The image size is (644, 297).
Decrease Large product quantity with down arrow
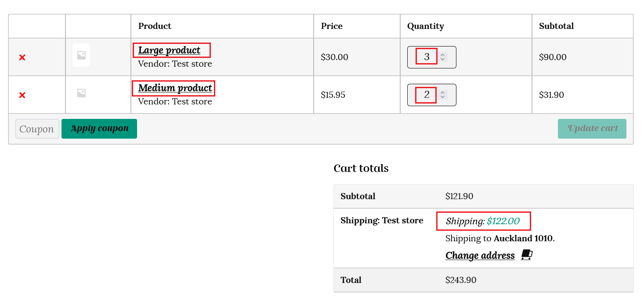[443, 59]
